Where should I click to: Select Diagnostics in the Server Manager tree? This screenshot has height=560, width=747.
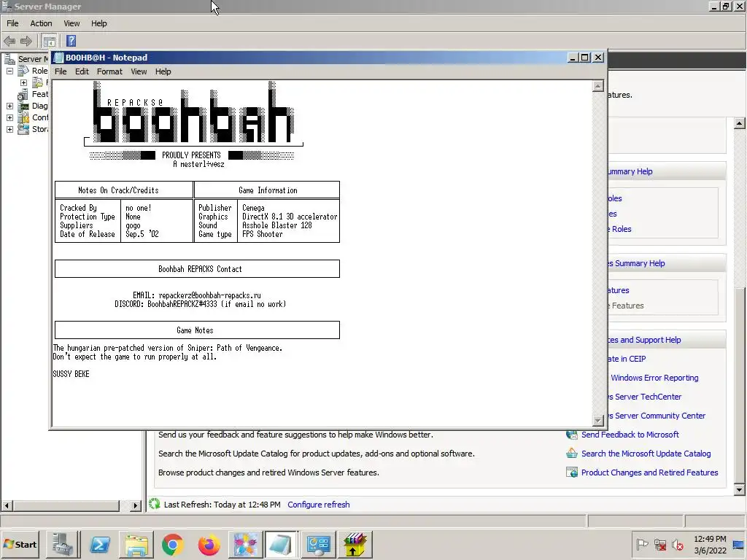tap(39, 106)
